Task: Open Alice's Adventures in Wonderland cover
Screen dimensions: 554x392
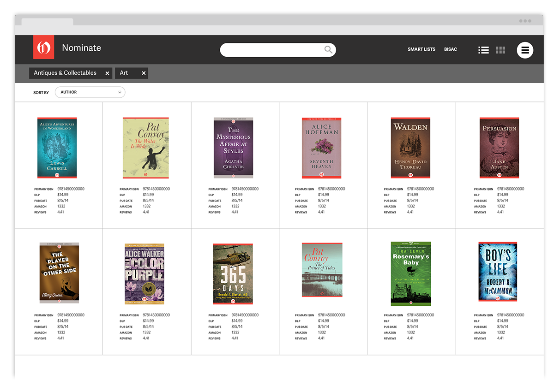Action: pos(57,148)
